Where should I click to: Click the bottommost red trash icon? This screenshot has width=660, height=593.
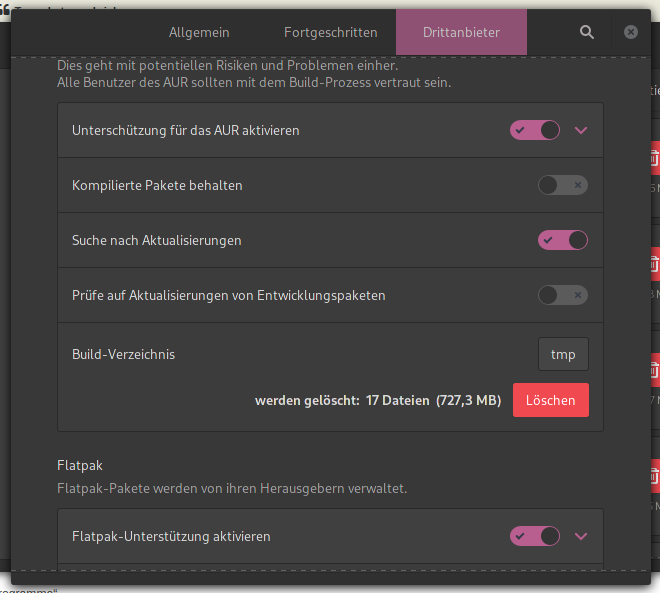click(654, 471)
